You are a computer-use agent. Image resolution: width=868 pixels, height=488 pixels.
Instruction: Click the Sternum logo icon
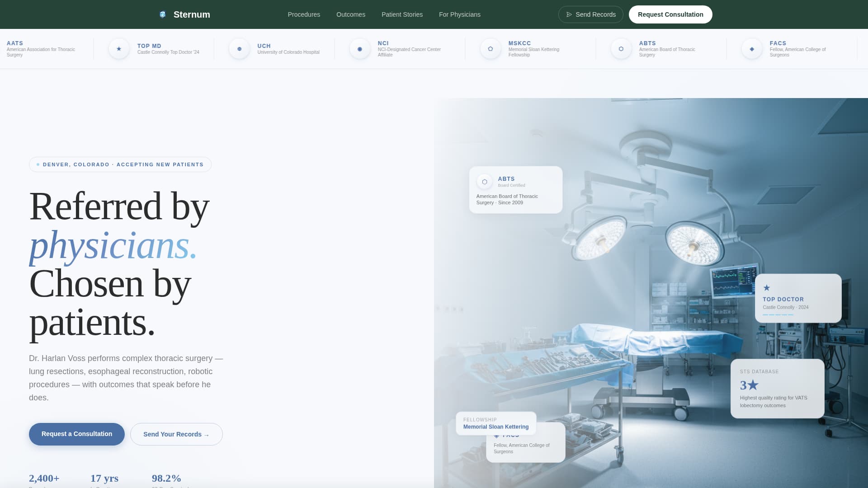click(x=163, y=14)
